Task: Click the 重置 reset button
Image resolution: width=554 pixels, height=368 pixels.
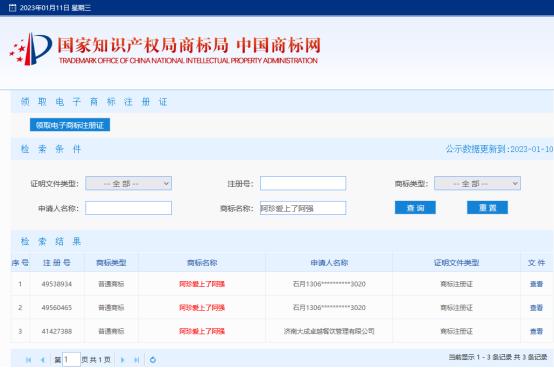Action: click(x=488, y=208)
